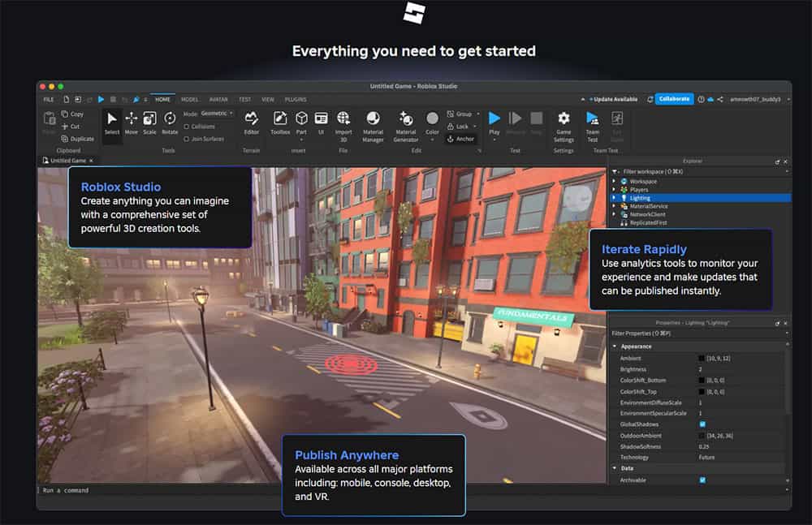This screenshot has width=812, height=525.
Task: Click the Technology value Future
Action: [706, 457]
